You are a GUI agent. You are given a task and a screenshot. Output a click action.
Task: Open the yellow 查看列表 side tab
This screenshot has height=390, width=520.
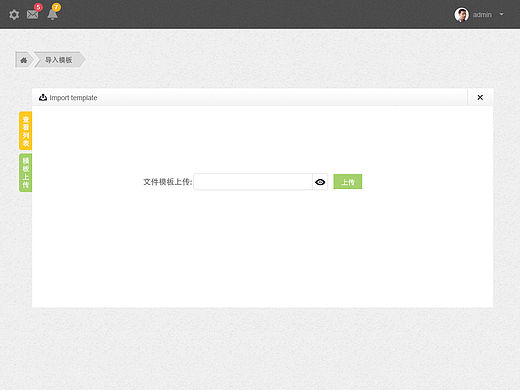click(x=26, y=131)
